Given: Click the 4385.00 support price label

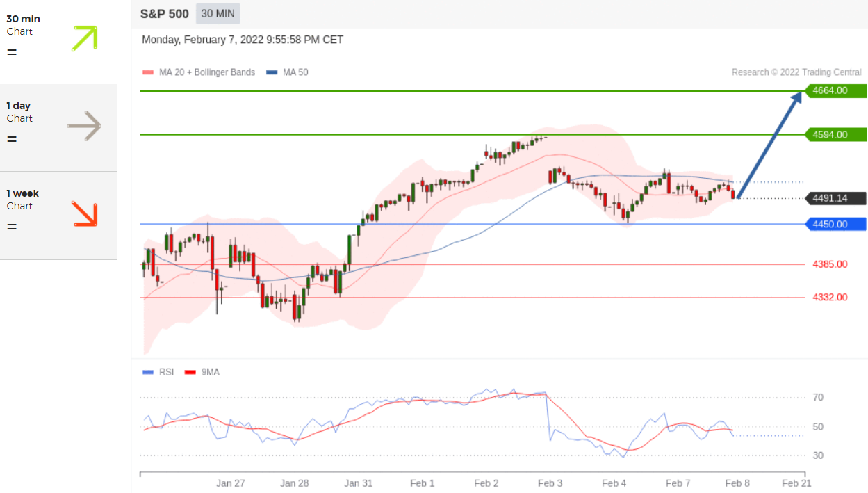Looking at the screenshot, I should coord(830,264).
